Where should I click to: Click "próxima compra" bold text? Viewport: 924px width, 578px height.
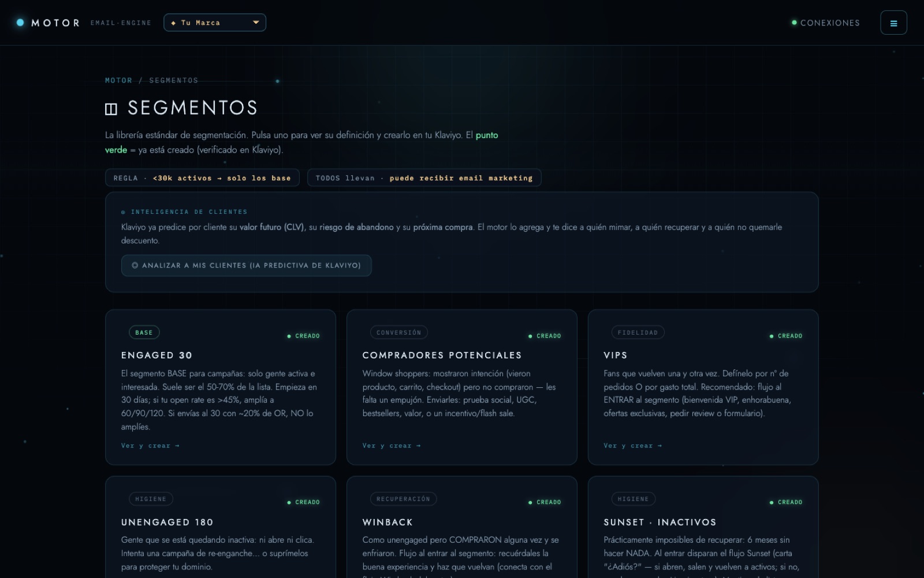pos(443,227)
